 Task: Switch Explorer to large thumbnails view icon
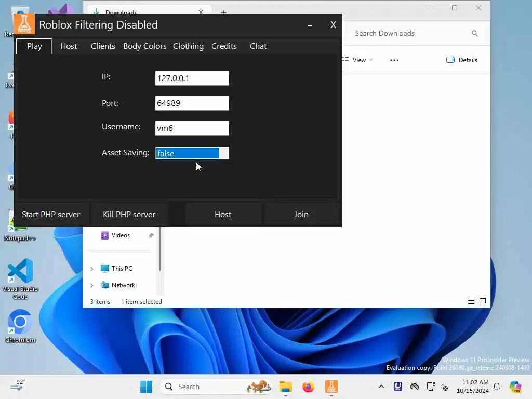483,301
